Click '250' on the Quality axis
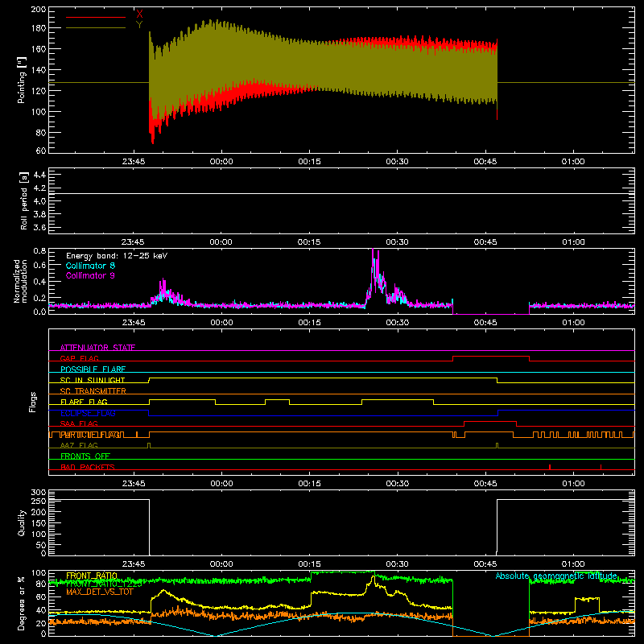Image resolution: width=644 pixels, height=644 pixels. pos(38,501)
